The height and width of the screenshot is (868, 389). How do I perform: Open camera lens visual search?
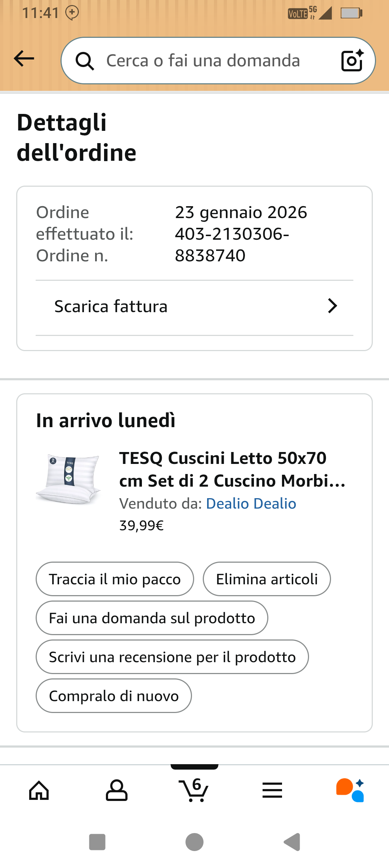[x=352, y=61]
